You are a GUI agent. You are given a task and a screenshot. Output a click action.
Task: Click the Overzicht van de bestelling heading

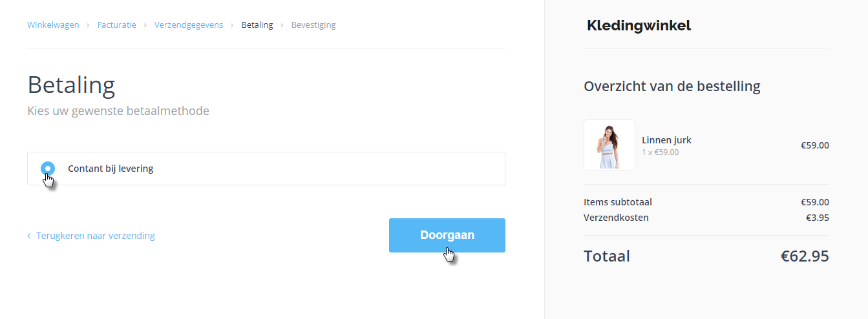coord(672,86)
